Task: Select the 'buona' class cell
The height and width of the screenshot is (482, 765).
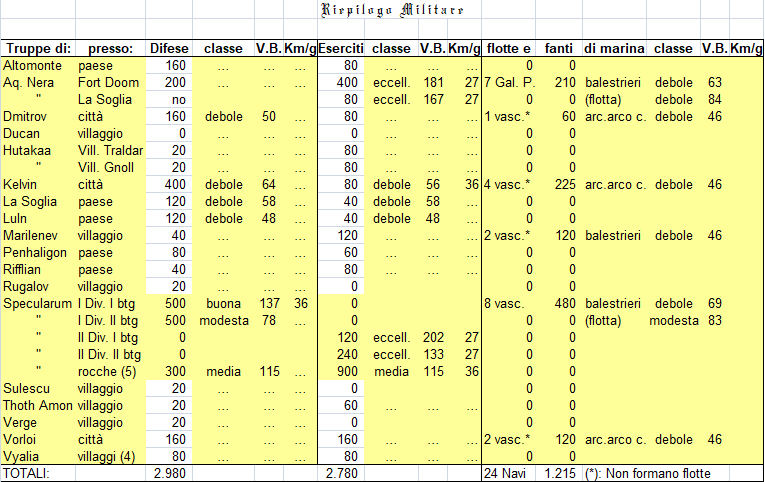Action: (x=223, y=303)
